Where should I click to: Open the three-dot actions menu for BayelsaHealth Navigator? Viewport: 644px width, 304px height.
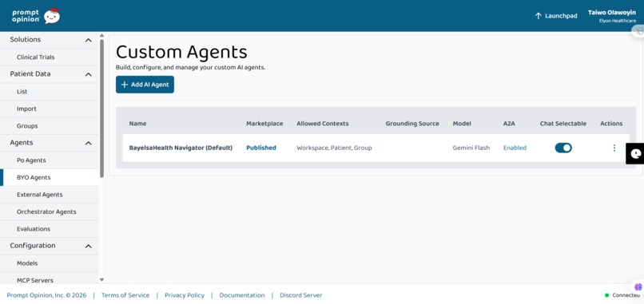pos(614,148)
